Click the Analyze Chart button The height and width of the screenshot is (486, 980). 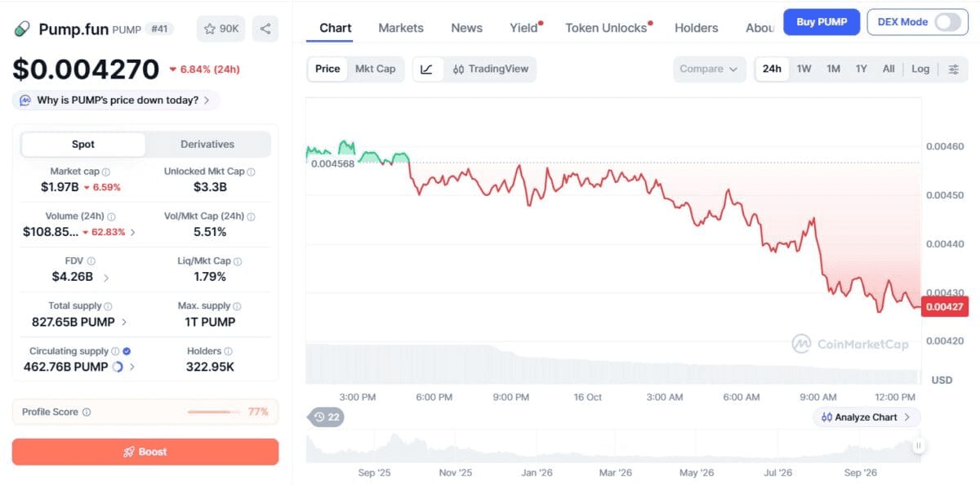click(866, 417)
